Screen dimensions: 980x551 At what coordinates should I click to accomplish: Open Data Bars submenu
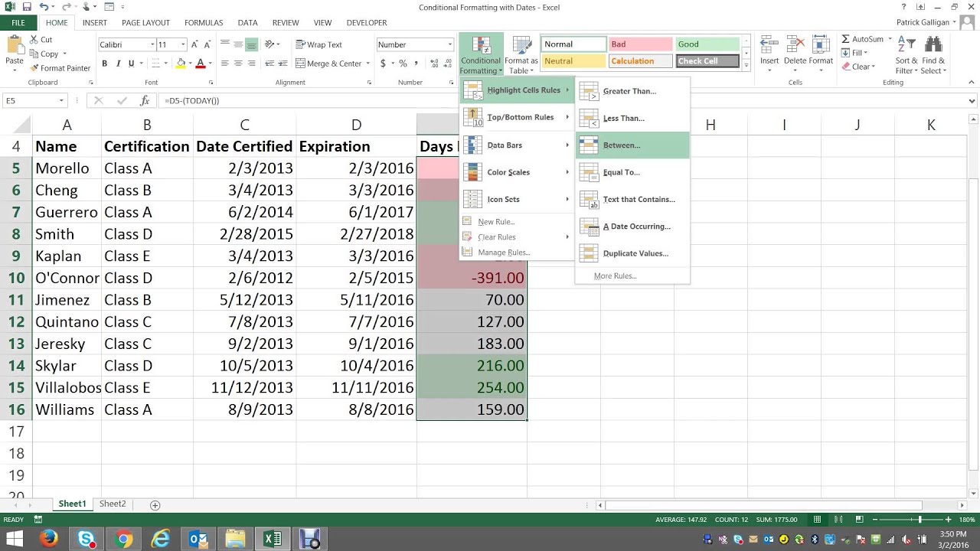(x=517, y=145)
